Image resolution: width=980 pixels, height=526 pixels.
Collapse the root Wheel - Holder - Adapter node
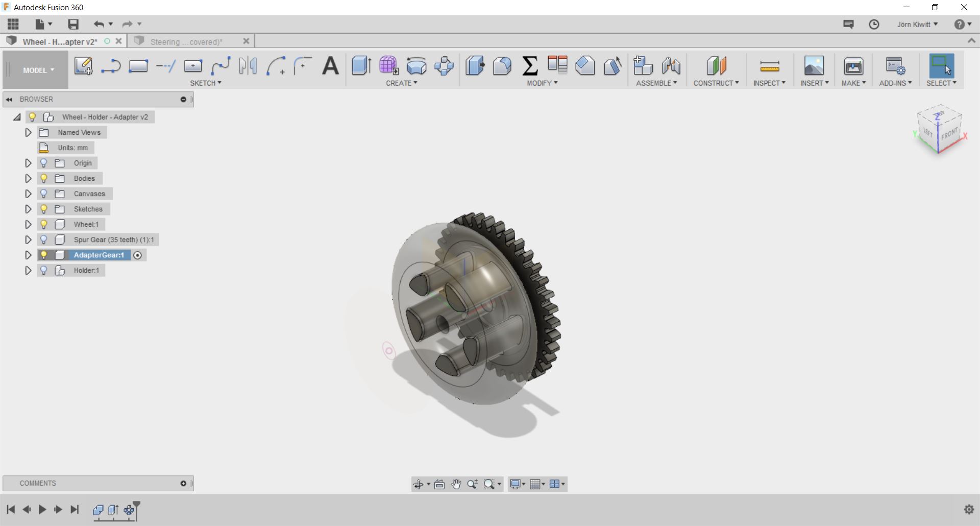pyautogui.click(x=17, y=117)
